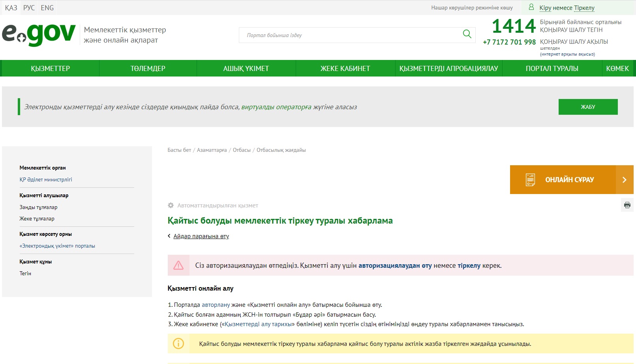Click the document icon on ОНЛАЙН СҰРАУ
Image resolution: width=636 pixels, height=364 pixels.
[530, 180]
